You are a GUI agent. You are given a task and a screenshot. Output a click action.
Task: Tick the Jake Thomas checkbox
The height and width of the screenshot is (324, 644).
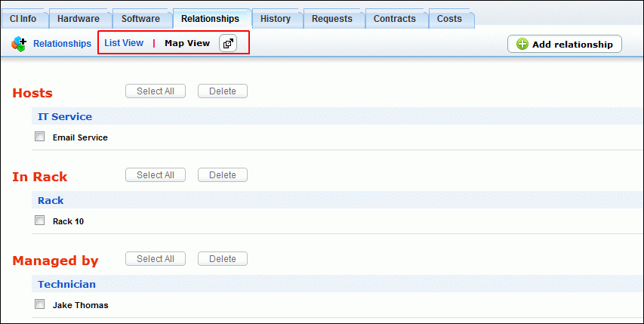(39, 304)
